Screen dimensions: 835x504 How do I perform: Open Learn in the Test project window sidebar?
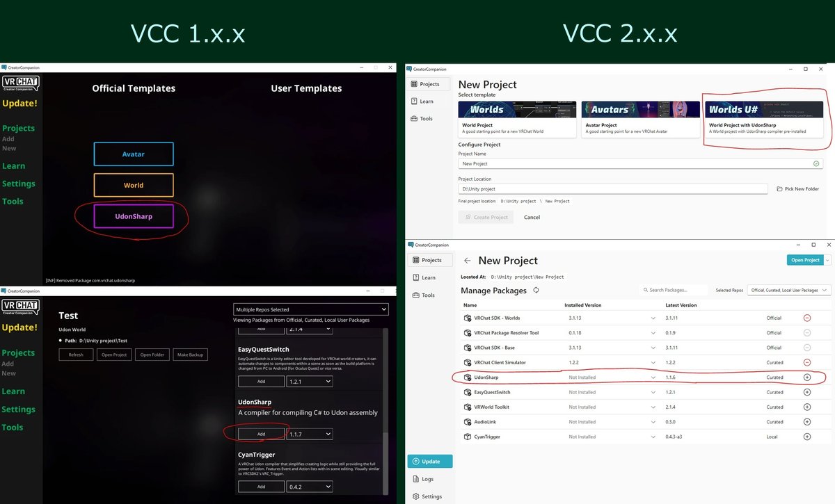13,392
